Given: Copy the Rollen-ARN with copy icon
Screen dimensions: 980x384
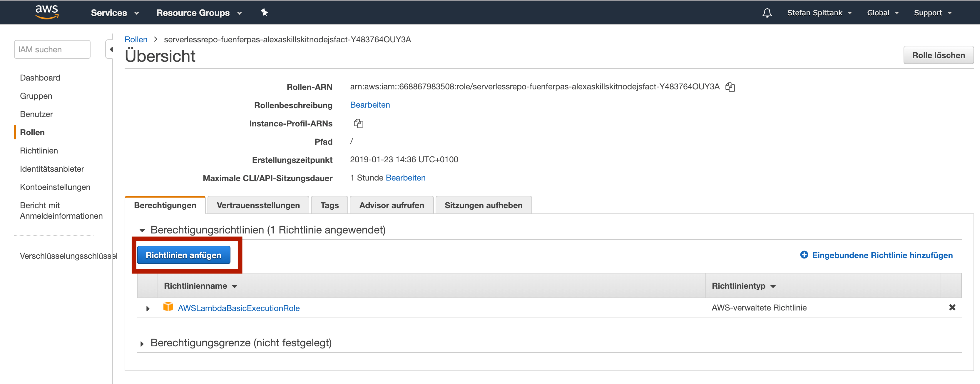Looking at the screenshot, I should (x=730, y=87).
